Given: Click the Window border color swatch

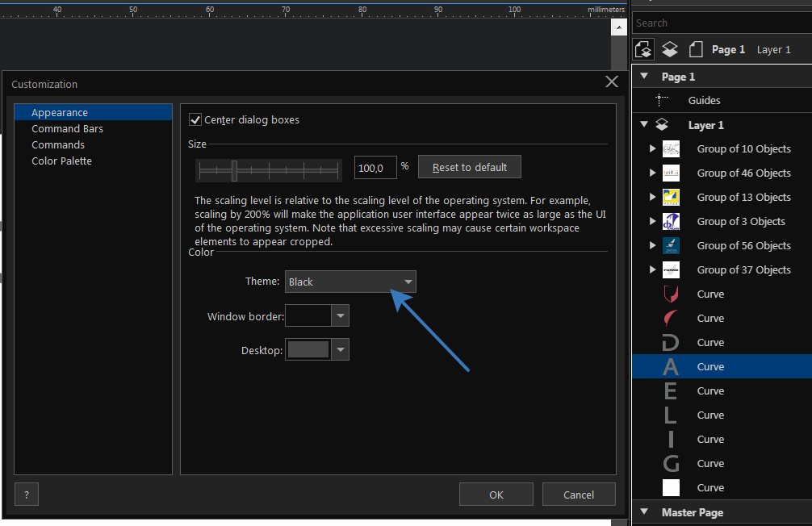Looking at the screenshot, I should pyautogui.click(x=308, y=315).
